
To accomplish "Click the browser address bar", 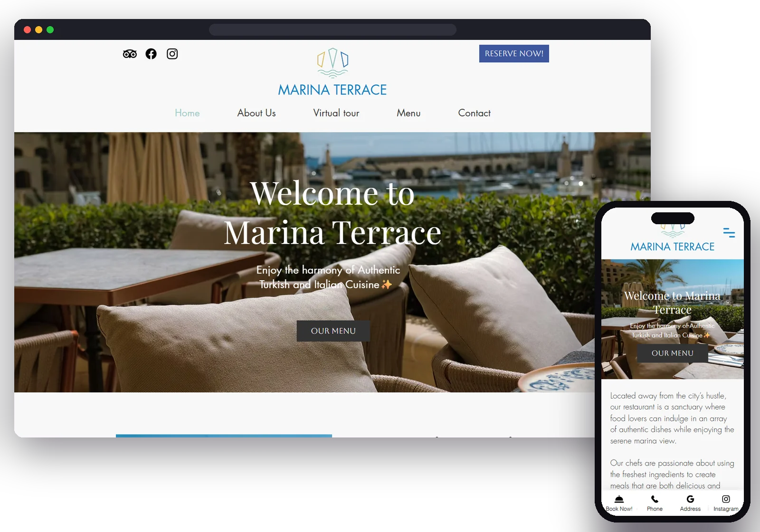I will [x=332, y=30].
